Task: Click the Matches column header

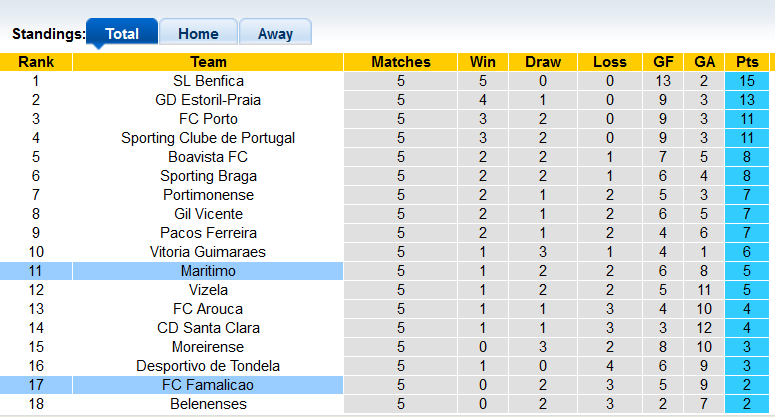Action: (400, 62)
